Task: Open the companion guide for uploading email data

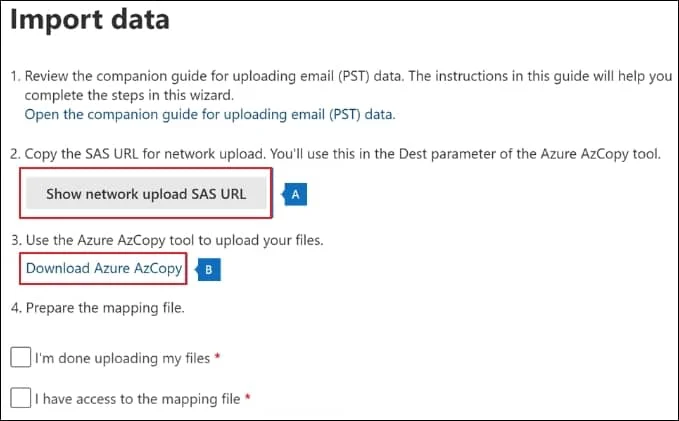Action: coord(210,114)
